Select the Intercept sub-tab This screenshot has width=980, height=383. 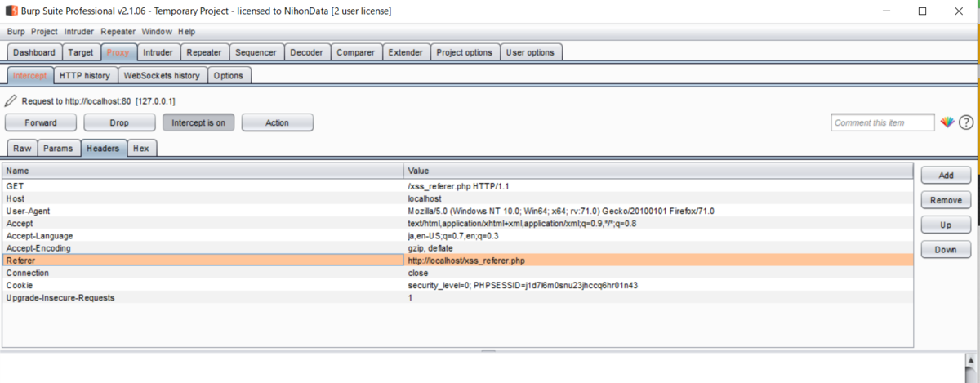30,75
